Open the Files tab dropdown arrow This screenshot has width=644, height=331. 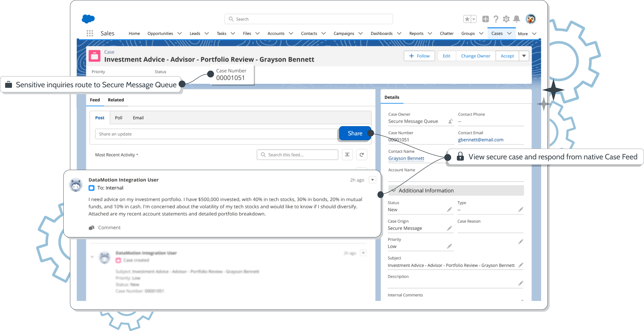tap(257, 34)
